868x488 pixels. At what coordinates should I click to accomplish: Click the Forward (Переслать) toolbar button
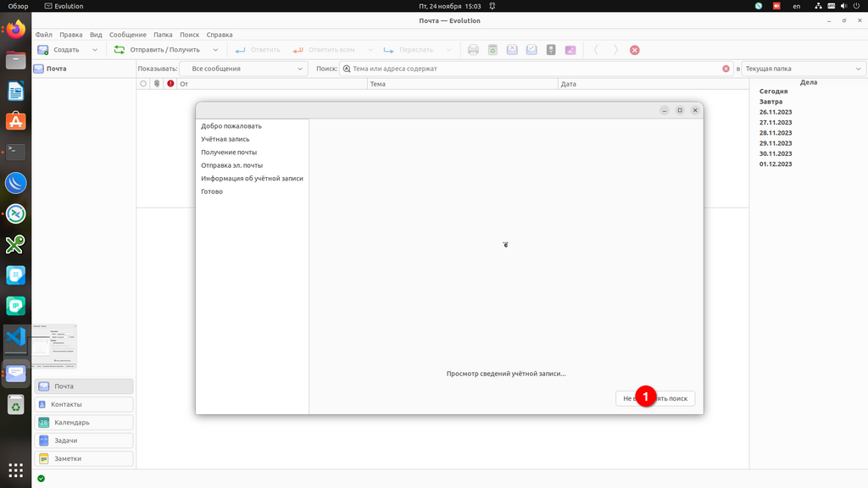(409, 50)
